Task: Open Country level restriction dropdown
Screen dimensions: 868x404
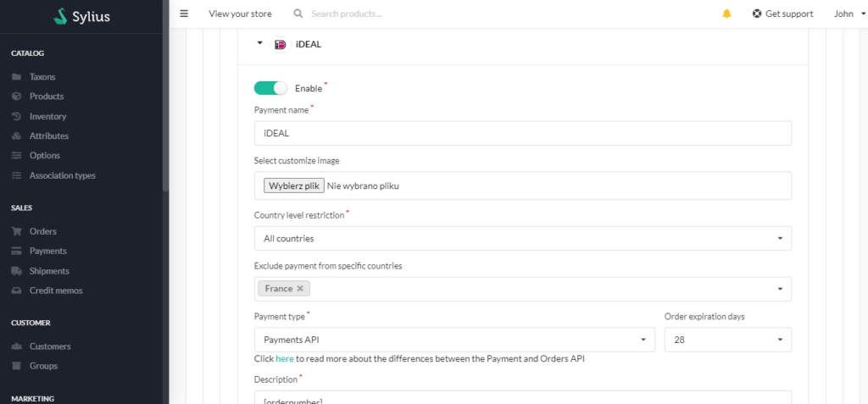Action: pyautogui.click(x=522, y=239)
